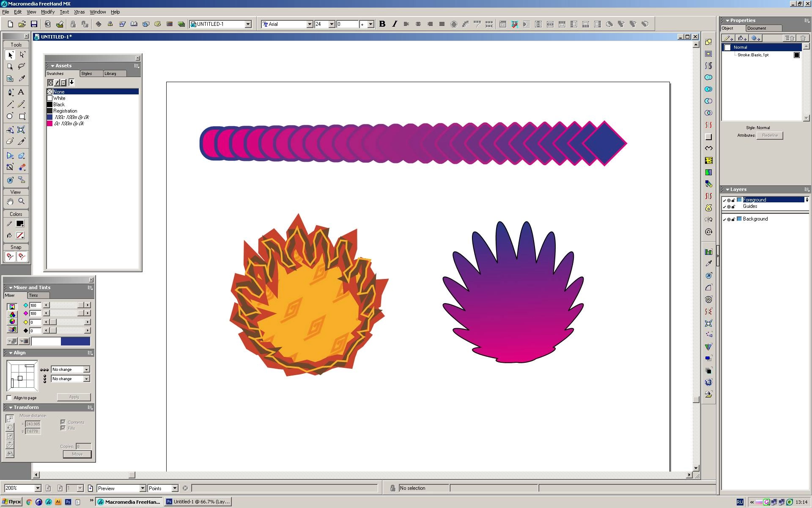Open the Пуск start button
Image resolution: width=812 pixels, height=508 pixels.
click(11, 502)
